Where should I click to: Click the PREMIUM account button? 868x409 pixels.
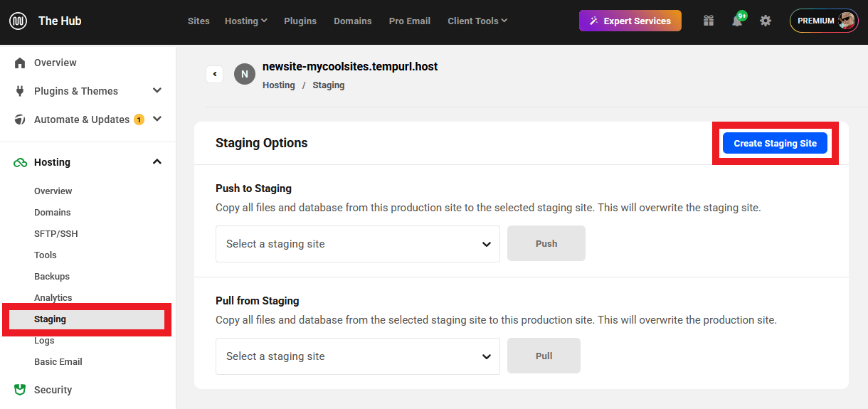click(x=824, y=21)
